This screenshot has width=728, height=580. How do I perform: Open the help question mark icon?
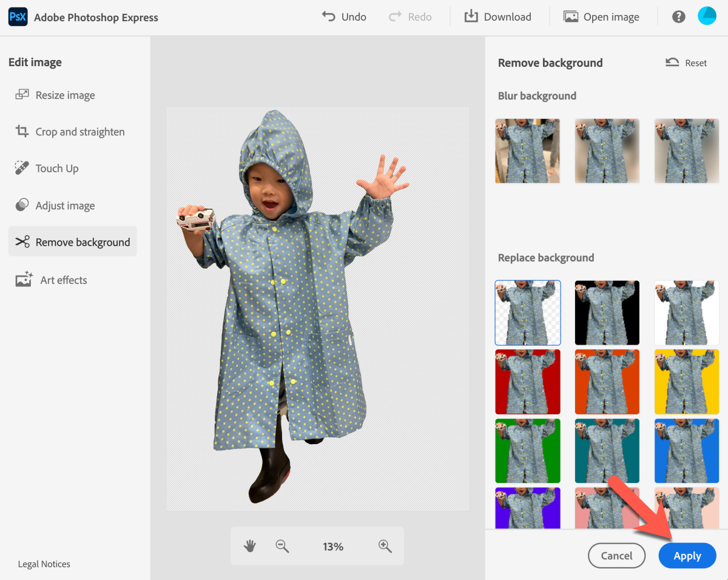679,17
